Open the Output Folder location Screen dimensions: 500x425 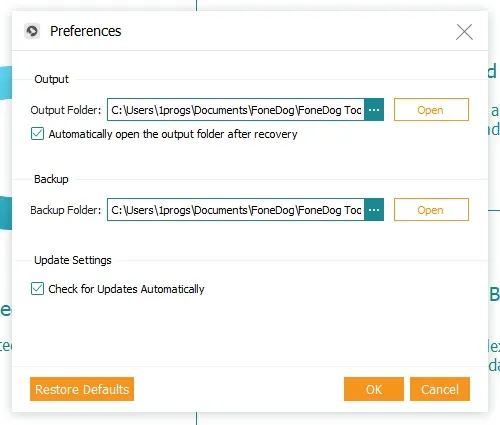tap(431, 110)
